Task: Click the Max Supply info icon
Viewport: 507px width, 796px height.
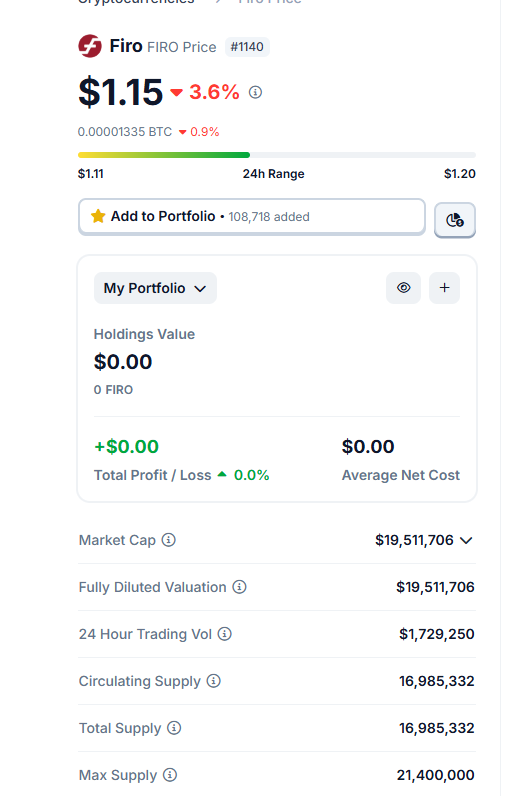Action: tap(170, 775)
